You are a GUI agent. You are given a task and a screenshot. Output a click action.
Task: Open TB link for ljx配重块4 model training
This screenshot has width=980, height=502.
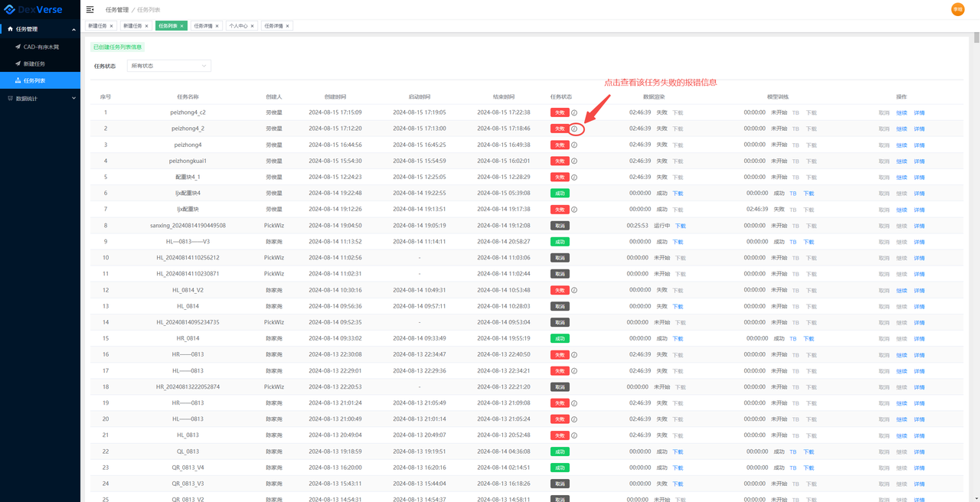(793, 194)
